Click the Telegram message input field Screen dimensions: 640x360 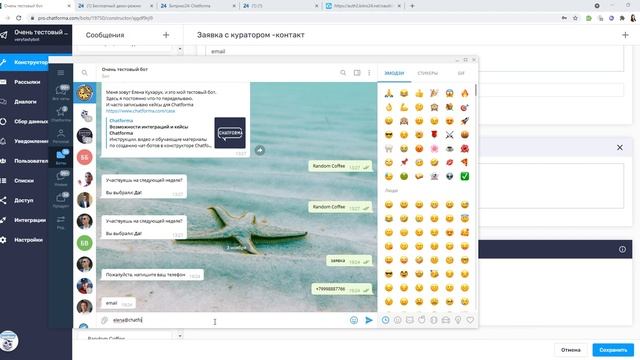[x=229, y=320]
